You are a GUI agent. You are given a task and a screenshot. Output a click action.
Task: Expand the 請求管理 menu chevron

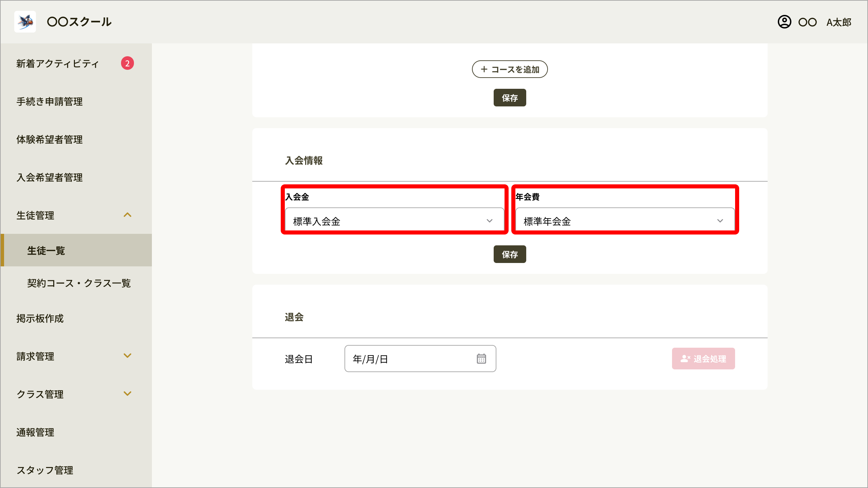pyautogui.click(x=127, y=356)
